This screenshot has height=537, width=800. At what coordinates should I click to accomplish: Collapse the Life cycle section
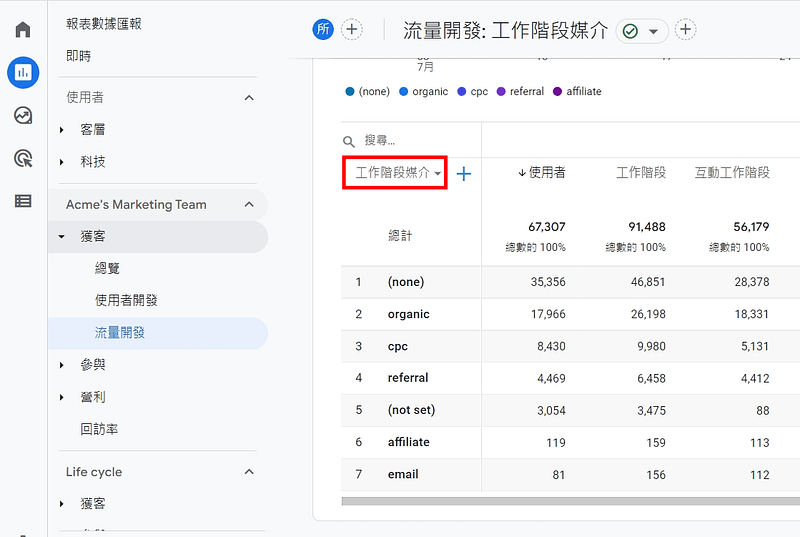tap(249, 472)
